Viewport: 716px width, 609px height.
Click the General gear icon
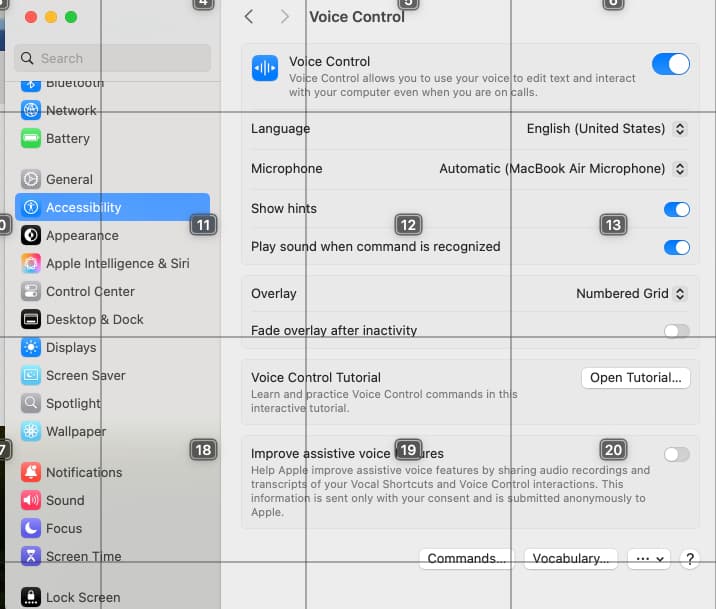(31, 179)
